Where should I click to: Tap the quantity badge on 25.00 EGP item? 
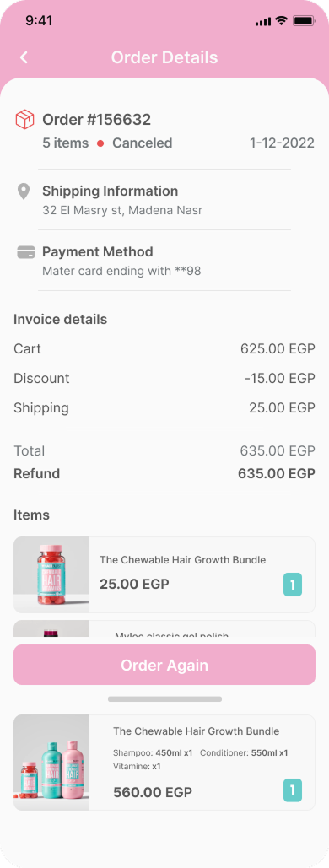(293, 585)
